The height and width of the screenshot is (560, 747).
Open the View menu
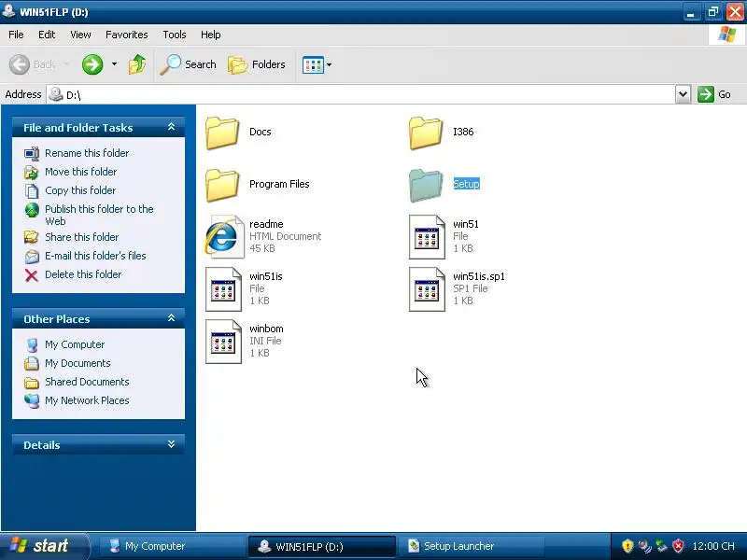point(80,35)
